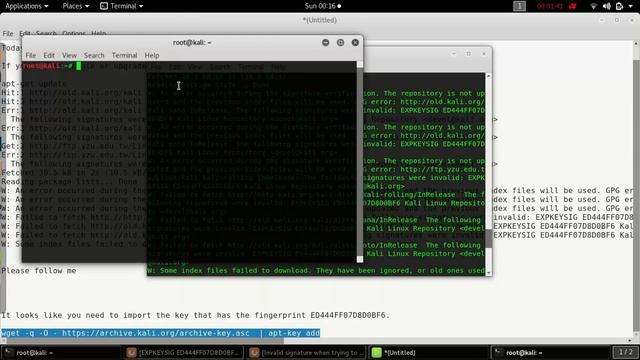Open the View menu in the front terminal
The width and height of the screenshot is (640, 360).
pos(69,56)
